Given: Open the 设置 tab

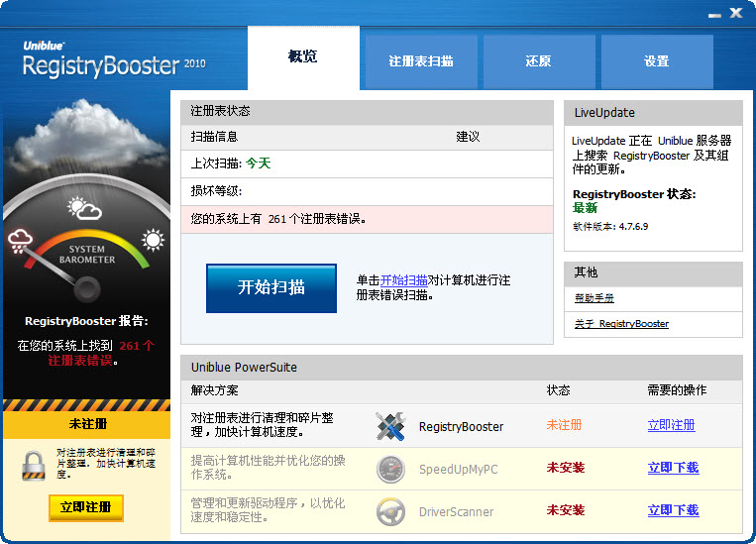Looking at the screenshot, I should (x=657, y=61).
